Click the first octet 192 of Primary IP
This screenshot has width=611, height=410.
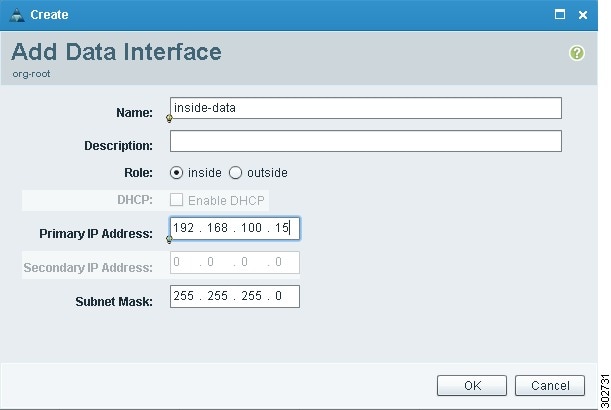point(184,228)
